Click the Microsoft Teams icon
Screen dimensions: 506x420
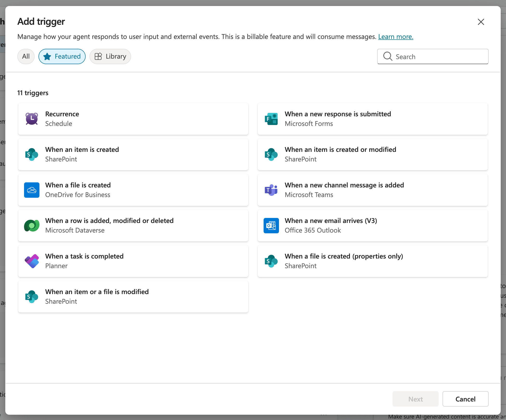click(x=271, y=190)
